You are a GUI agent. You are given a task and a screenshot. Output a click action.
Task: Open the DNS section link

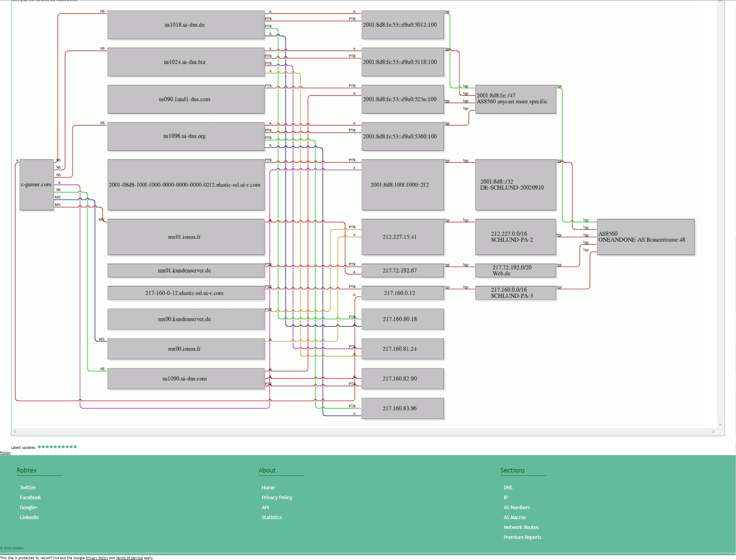[x=508, y=487]
